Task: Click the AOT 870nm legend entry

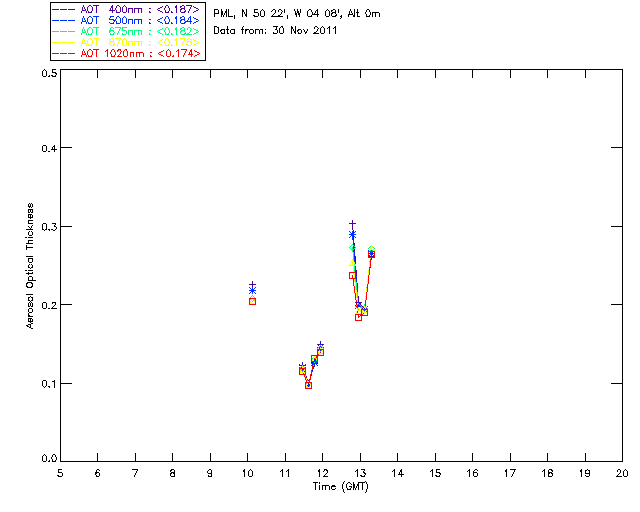Action: pyautogui.click(x=126, y=42)
